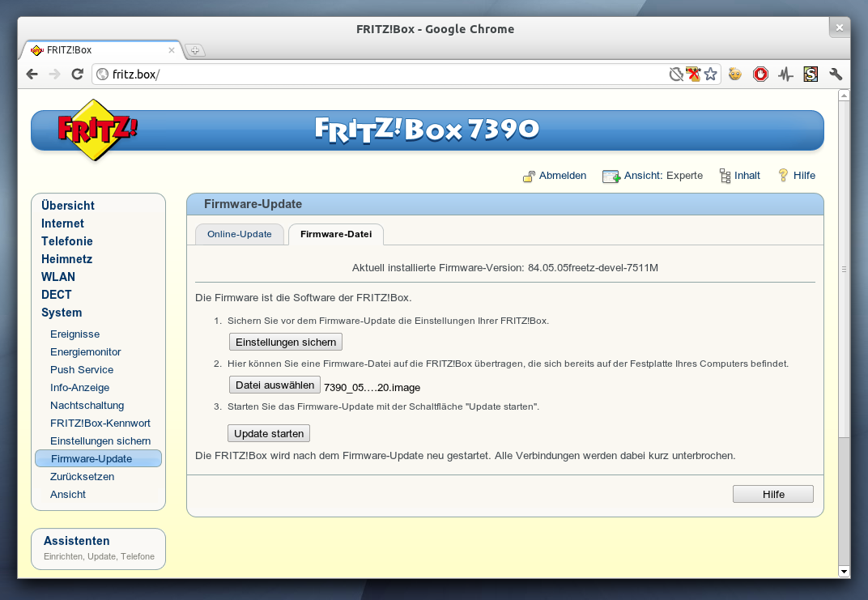Open the Chrome wrench settings menu
The height and width of the screenshot is (600, 868).
click(x=836, y=74)
